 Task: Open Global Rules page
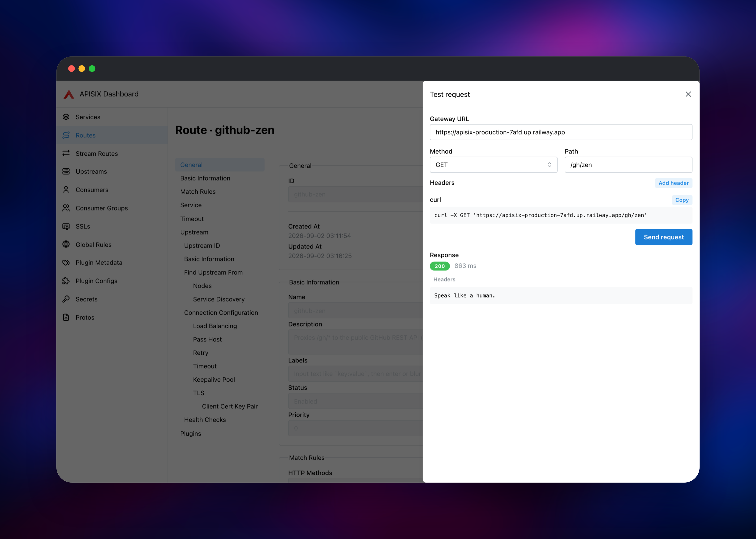112,244
